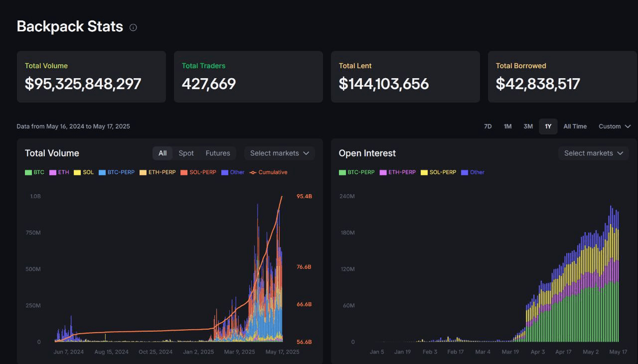Click the Oct 25, 2024 axis date

[156, 352]
